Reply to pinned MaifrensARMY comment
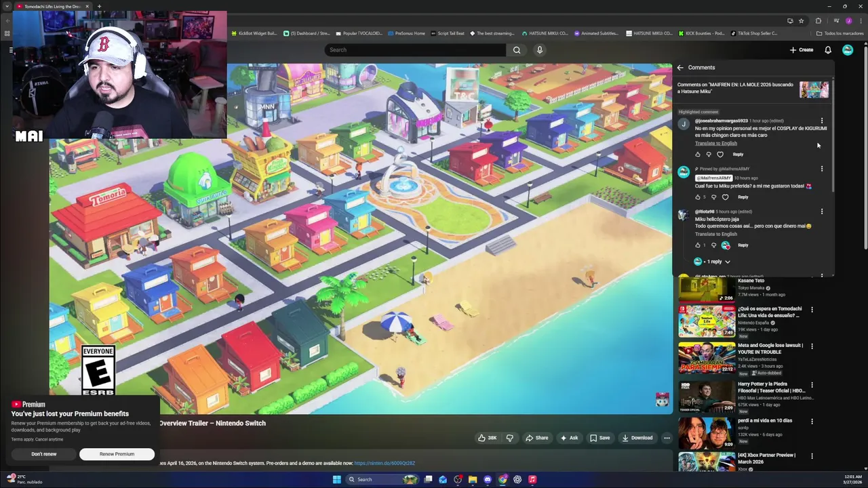 click(743, 197)
